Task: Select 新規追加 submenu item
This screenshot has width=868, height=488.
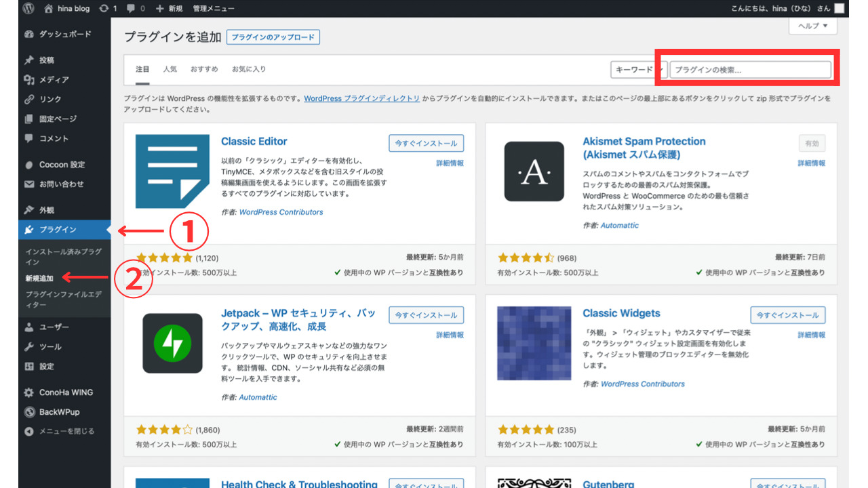Action: (x=39, y=278)
